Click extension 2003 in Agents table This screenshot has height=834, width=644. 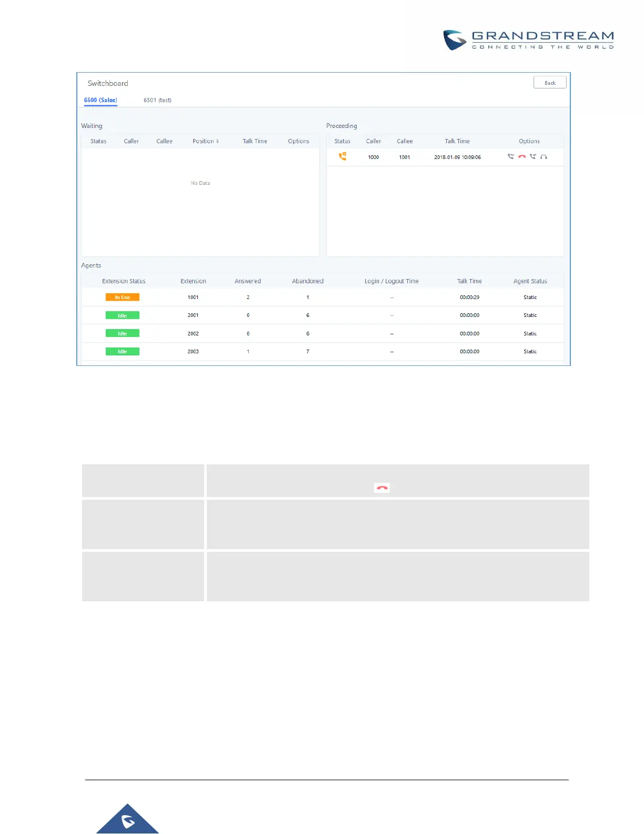point(193,351)
